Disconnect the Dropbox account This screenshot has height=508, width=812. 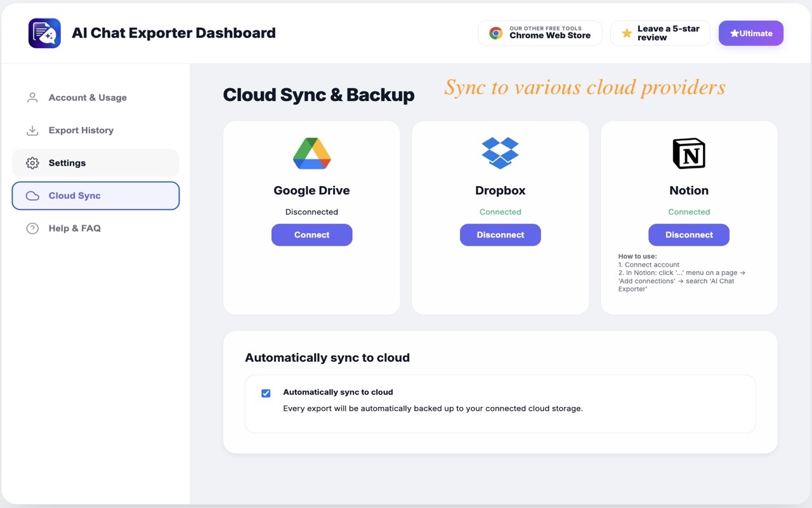[500, 235]
